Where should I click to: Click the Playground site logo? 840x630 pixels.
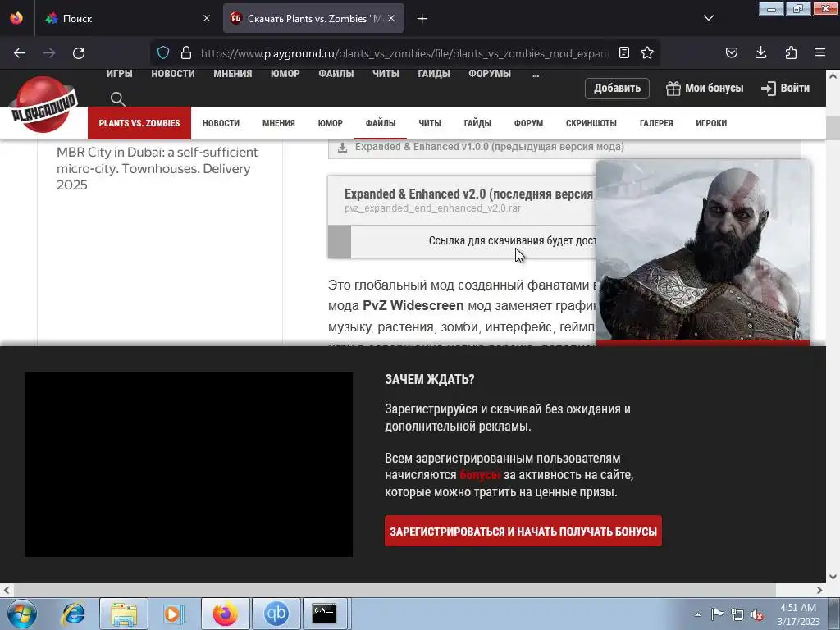pos(44,104)
